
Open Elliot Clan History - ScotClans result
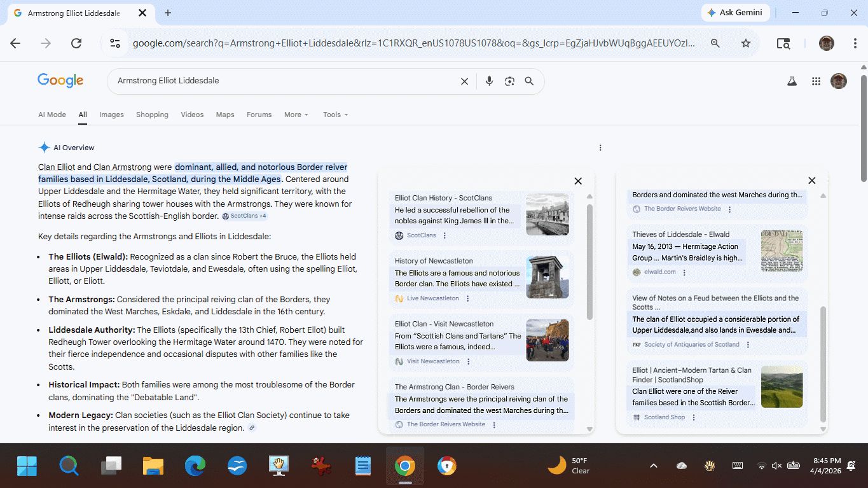(443, 198)
